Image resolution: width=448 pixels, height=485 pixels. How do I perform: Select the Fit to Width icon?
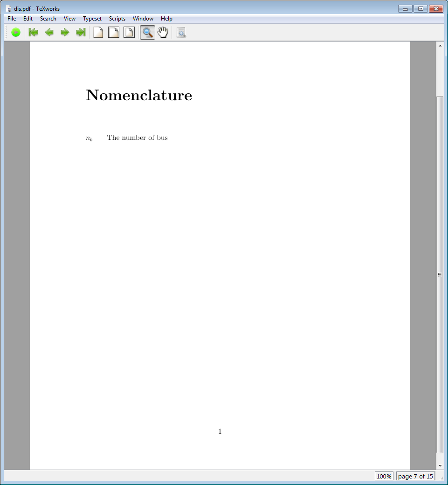(113, 32)
